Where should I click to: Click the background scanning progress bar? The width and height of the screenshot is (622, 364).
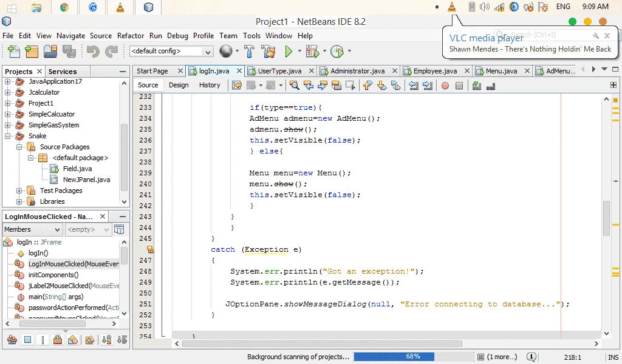(x=413, y=357)
